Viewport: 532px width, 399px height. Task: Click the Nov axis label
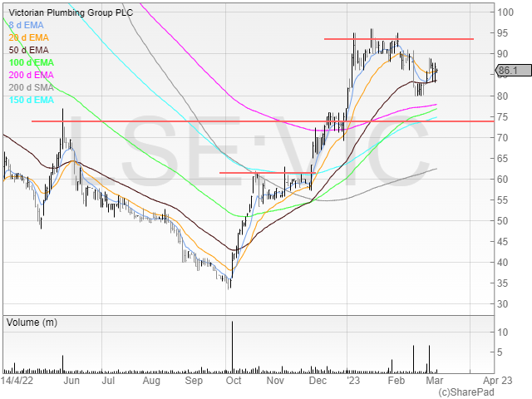pyautogui.click(x=275, y=381)
